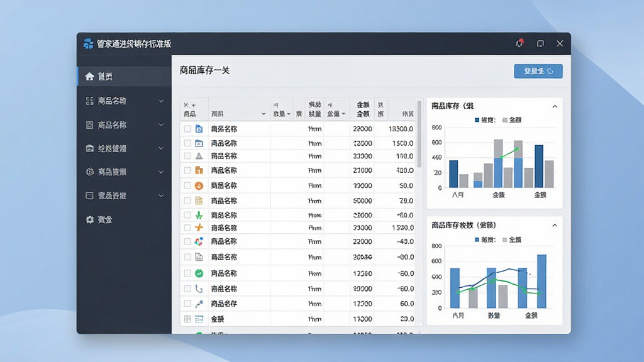Click the blue legend swatch in the lower chart

[x=477, y=239]
